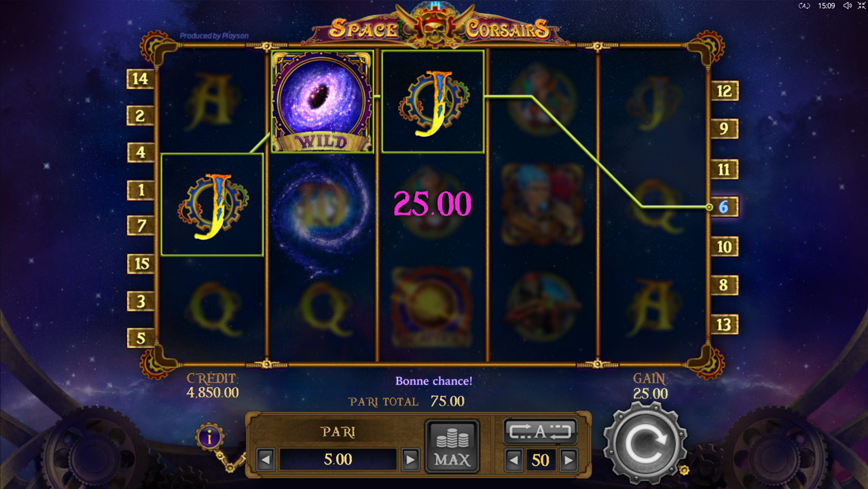Viewport: 868px width, 489px height.
Task: Toggle autoplay with the A button
Action: coord(540,431)
